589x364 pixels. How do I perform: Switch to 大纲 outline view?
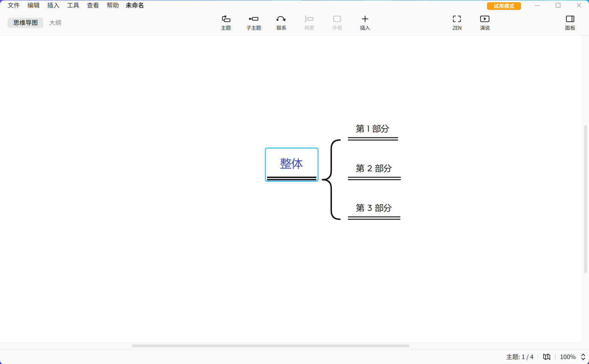55,23
